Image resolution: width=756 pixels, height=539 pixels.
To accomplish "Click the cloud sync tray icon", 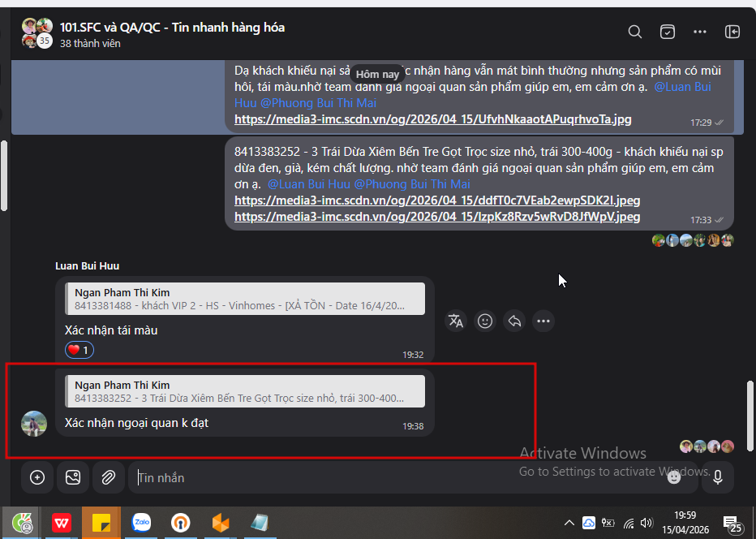I will tap(589, 523).
